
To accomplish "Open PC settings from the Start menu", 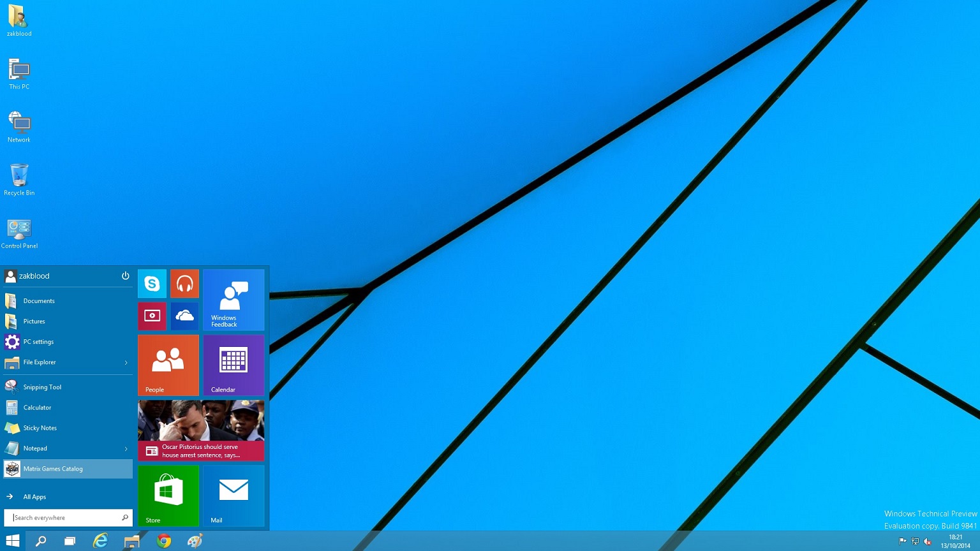I will tap(39, 342).
